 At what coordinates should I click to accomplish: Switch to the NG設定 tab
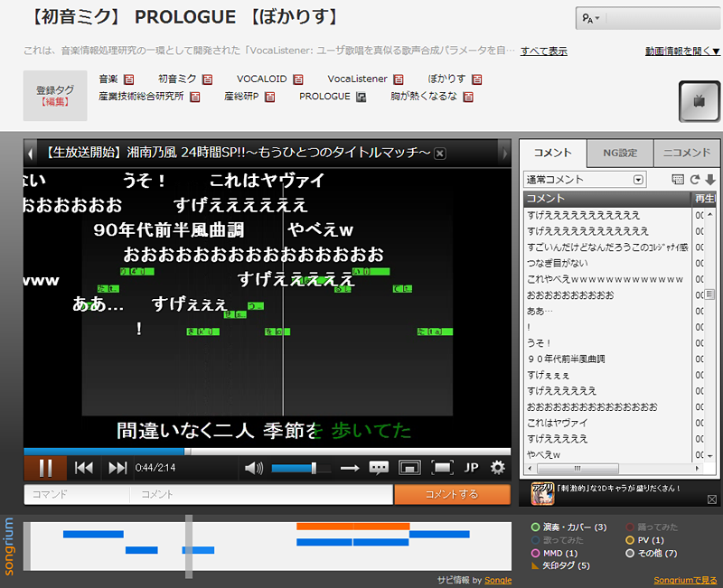pos(619,153)
